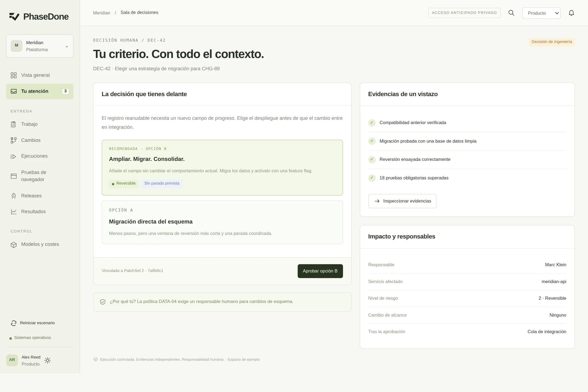588x392 pixels.
Task: Click the Resultados chart icon
Action: 14,212
